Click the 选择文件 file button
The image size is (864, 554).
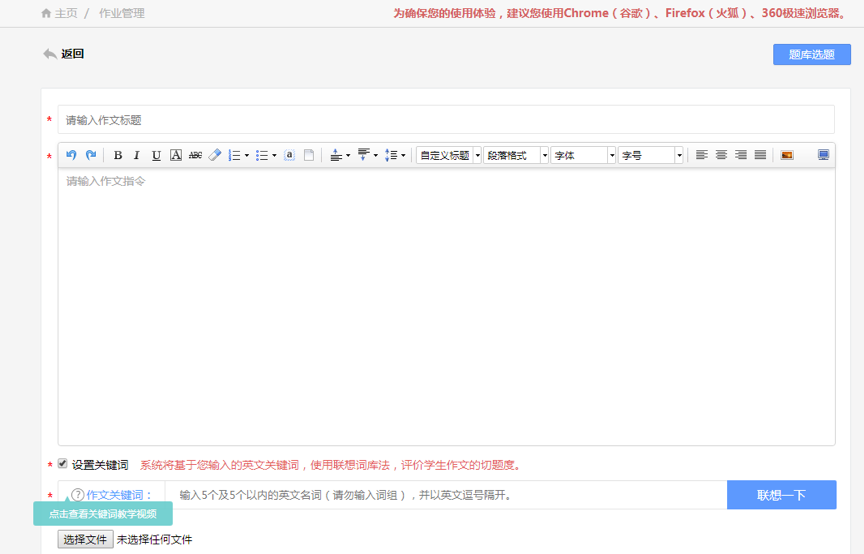click(x=85, y=540)
